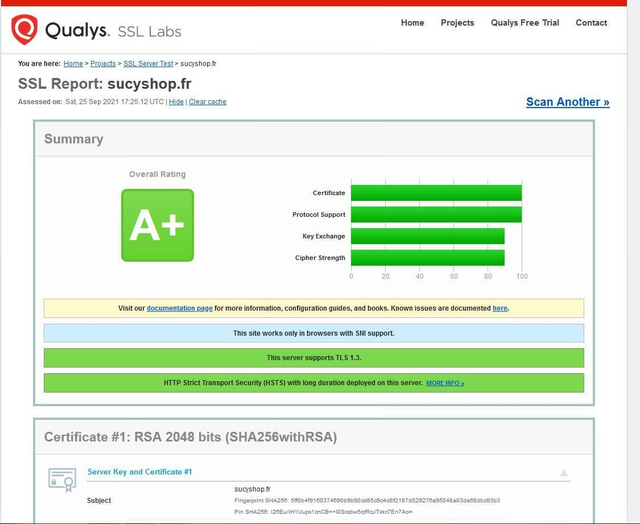
Task: Open the Home navigation menu item
Action: tap(412, 23)
